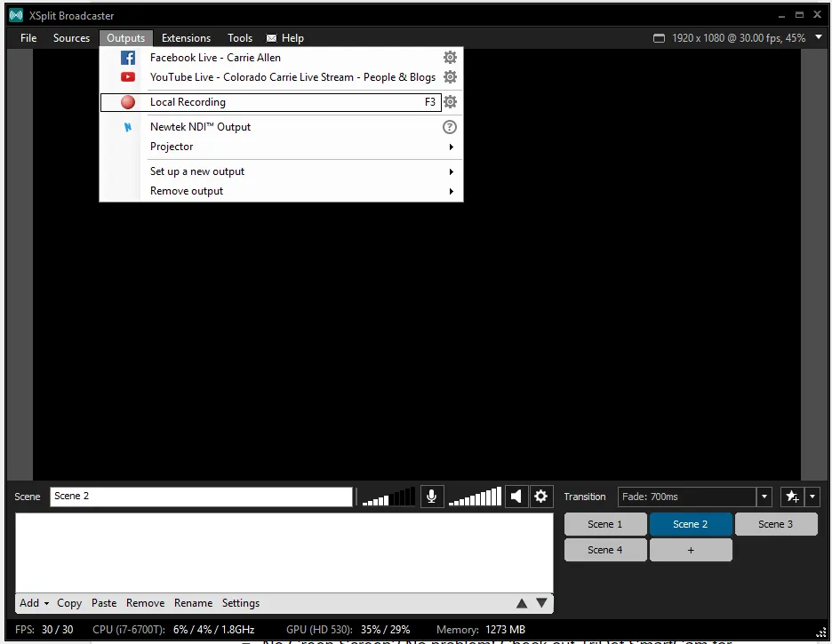Click the Newtek NDI logo icon
The height and width of the screenshot is (644, 832).
(x=127, y=127)
